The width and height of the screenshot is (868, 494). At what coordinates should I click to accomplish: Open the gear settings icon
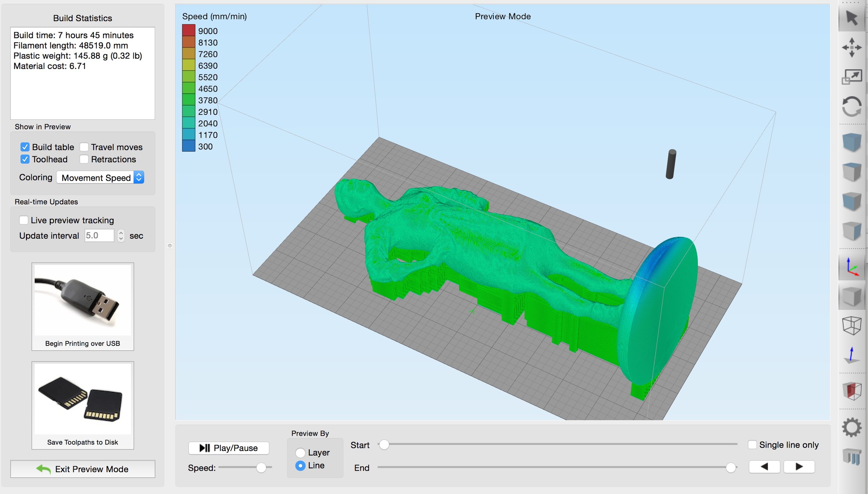point(852,427)
